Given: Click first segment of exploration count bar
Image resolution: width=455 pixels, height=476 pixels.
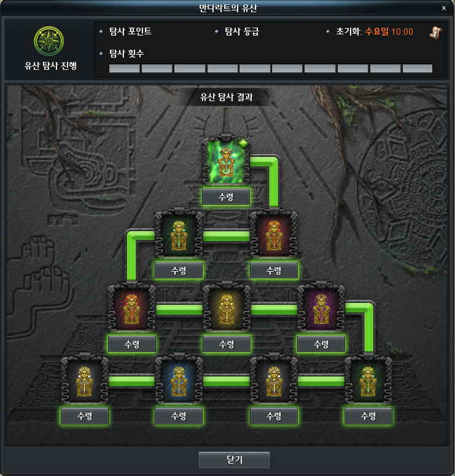Looking at the screenshot, I should click(x=124, y=68).
